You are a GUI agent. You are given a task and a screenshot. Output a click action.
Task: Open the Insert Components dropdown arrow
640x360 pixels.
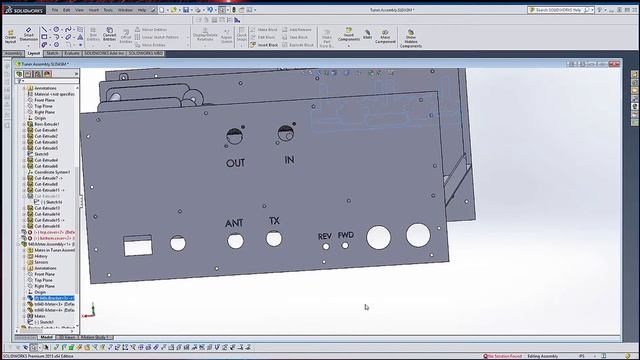(349, 45)
